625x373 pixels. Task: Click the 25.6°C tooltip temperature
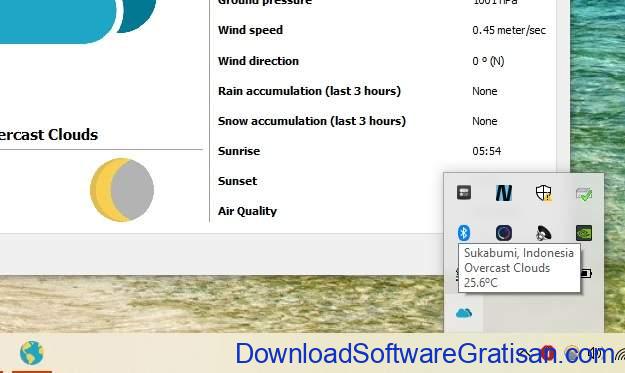coord(480,283)
